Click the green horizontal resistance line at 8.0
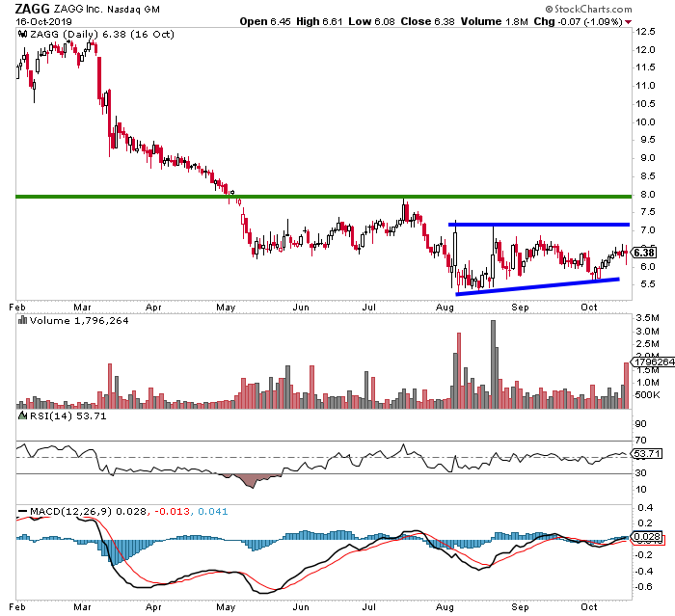The height and width of the screenshot is (616, 675). click(x=323, y=197)
